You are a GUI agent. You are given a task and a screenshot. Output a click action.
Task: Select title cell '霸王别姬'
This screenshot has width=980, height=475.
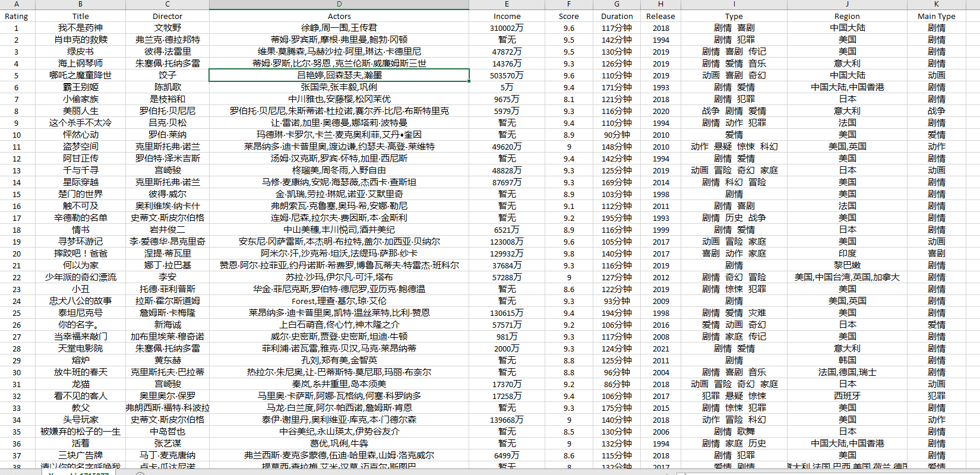click(x=80, y=87)
